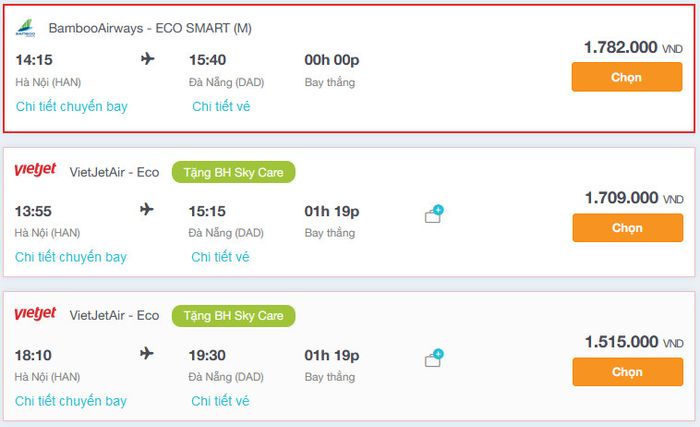Click the baggage add icon on the 13:55 flight
The image size is (700, 427).
[434, 215]
